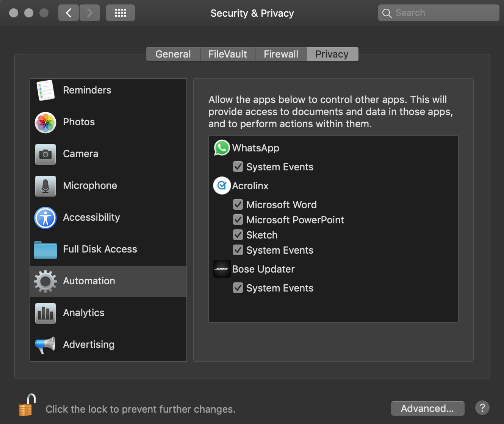Go back with the left chevron button
The image size is (504, 424).
(69, 13)
